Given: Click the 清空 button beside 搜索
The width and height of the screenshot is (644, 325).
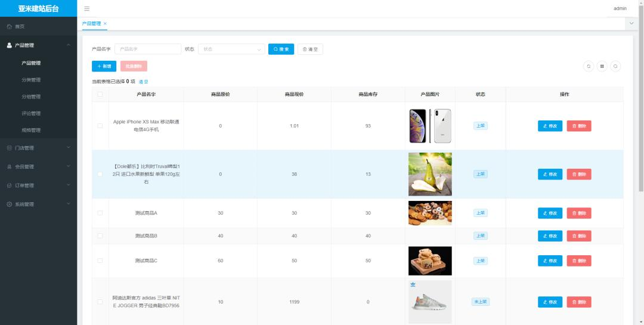Looking at the screenshot, I should tap(310, 49).
